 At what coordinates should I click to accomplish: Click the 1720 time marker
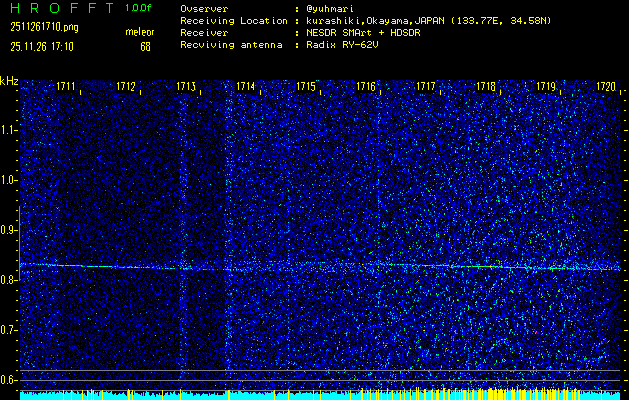point(606,86)
